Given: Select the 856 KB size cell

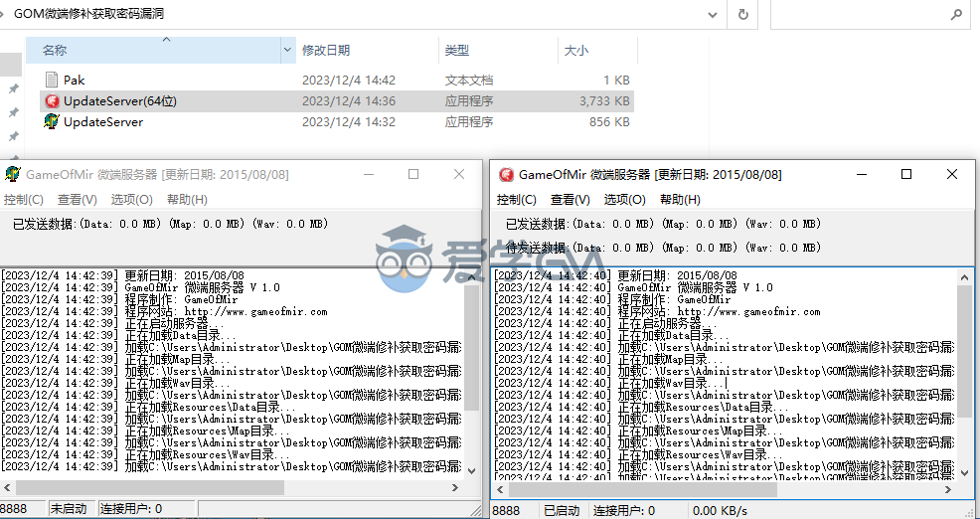Looking at the screenshot, I should point(609,122).
